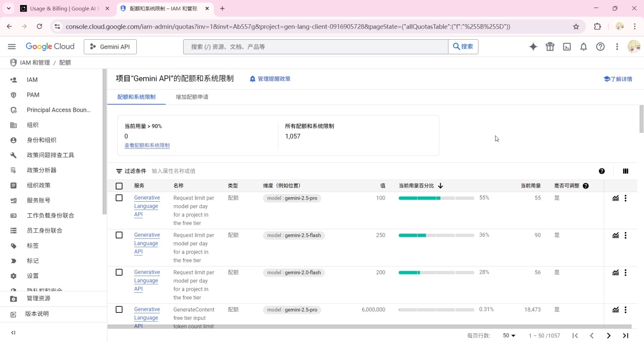The height and width of the screenshot is (342, 644).
Task: Check the input token count limit row
Action: click(x=119, y=310)
